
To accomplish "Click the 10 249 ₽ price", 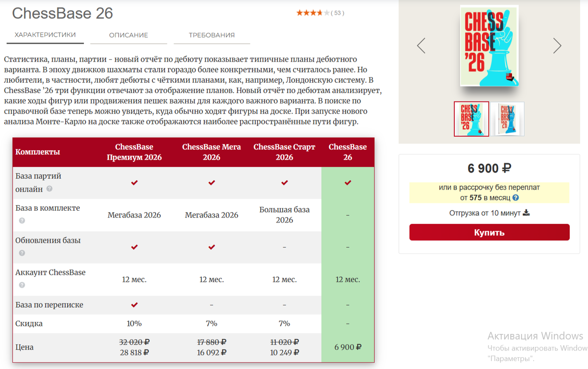I will 284,352.
